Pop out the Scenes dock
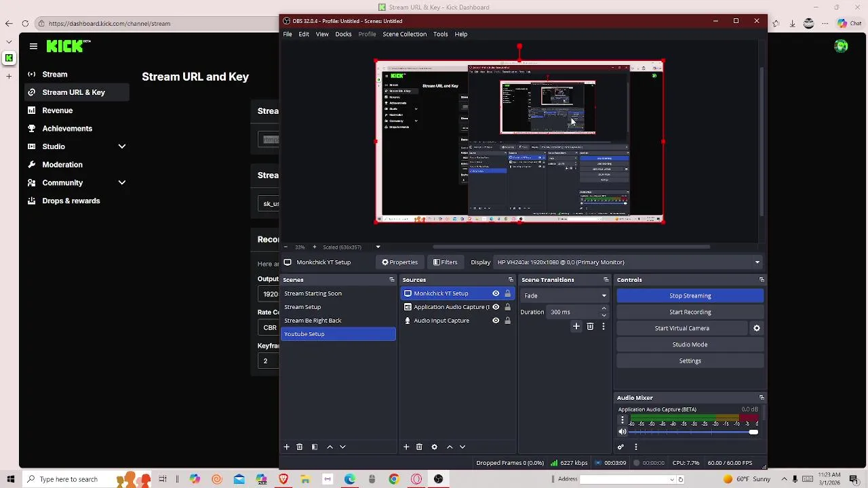Viewport: 868px width, 488px height. [391, 280]
